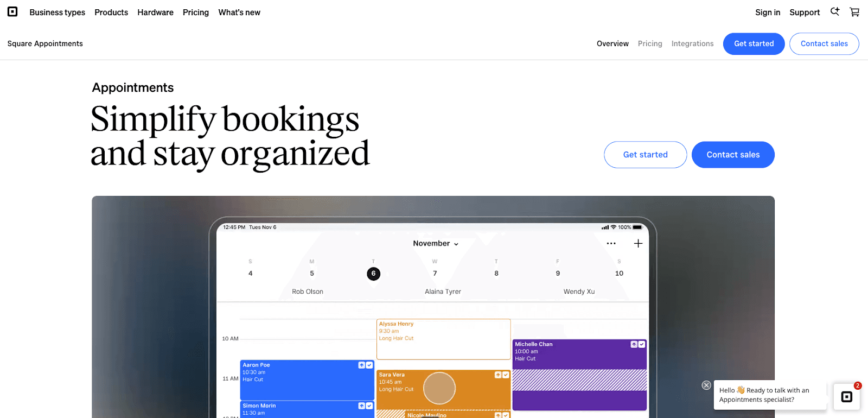Click the hero Get started outlined button

tap(645, 155)
